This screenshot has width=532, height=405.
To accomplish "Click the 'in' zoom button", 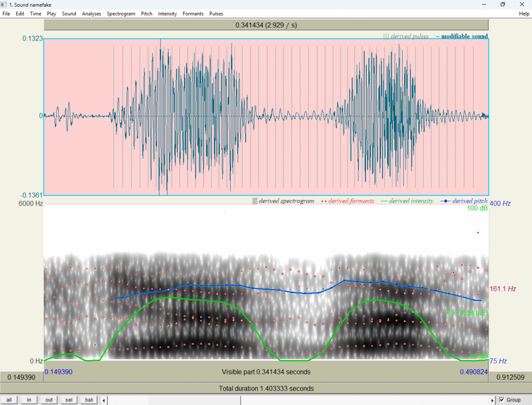I will point(29,400).
